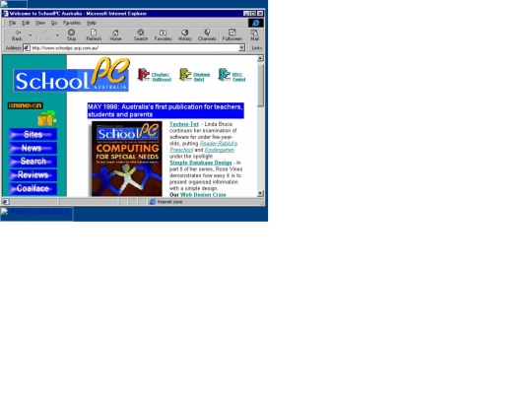532x399 pixels.
Task: Open the Favorites menu
Action: 72,23
